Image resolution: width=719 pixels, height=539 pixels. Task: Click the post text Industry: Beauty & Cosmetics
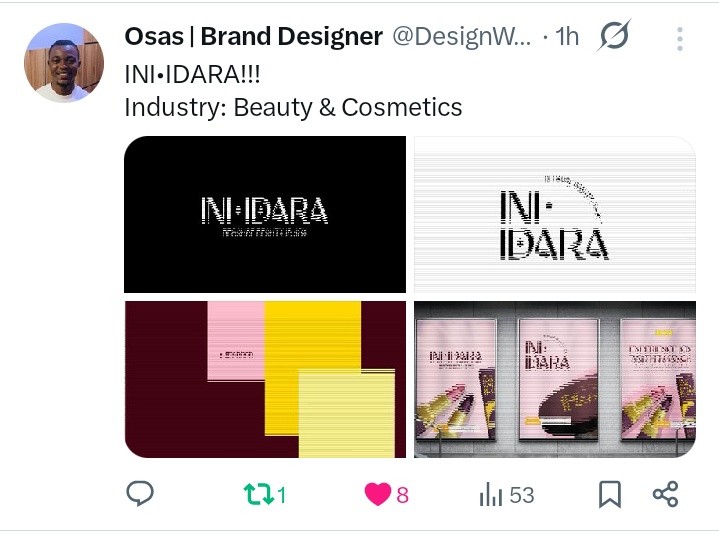tap(293, 108)
